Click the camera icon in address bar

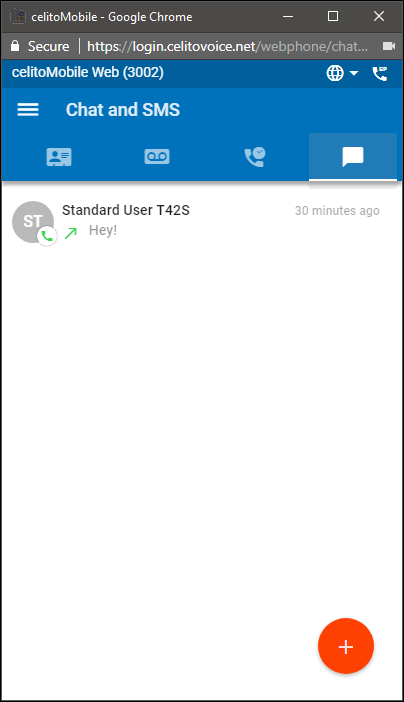pos(389,46)
